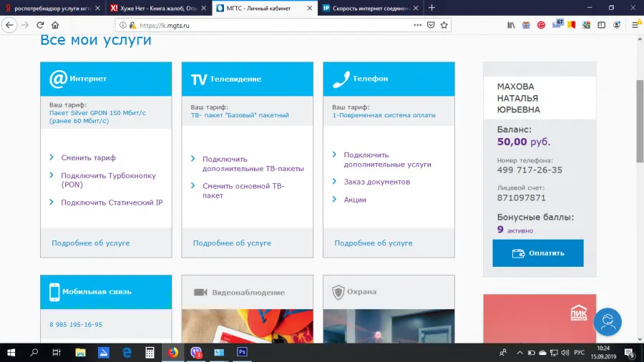Click Подключить Турбокнопку (PON)

click(109, 180)
